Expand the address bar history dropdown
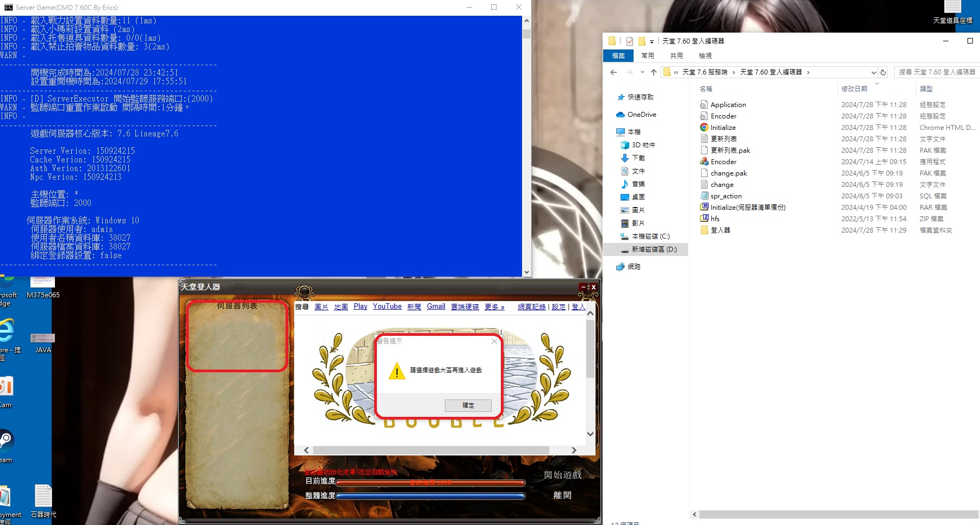Screen dimensions: 980x525 point(873,72)
